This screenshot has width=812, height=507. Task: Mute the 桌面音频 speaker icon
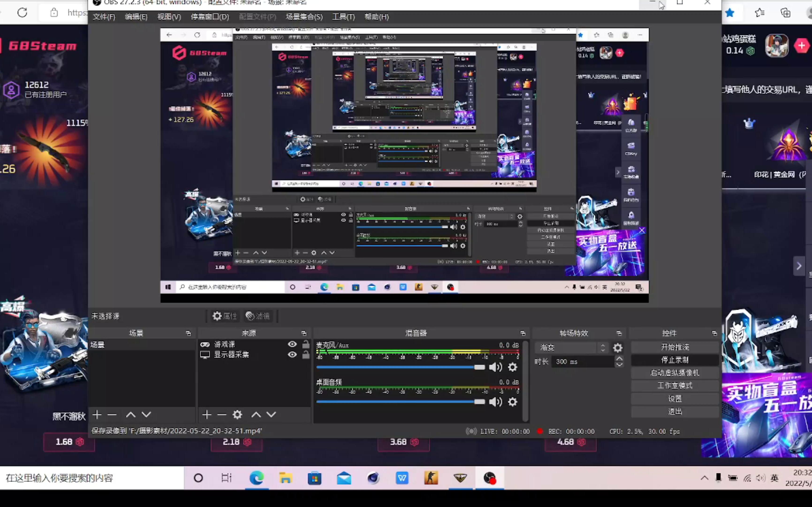click(x=495, y=402)
